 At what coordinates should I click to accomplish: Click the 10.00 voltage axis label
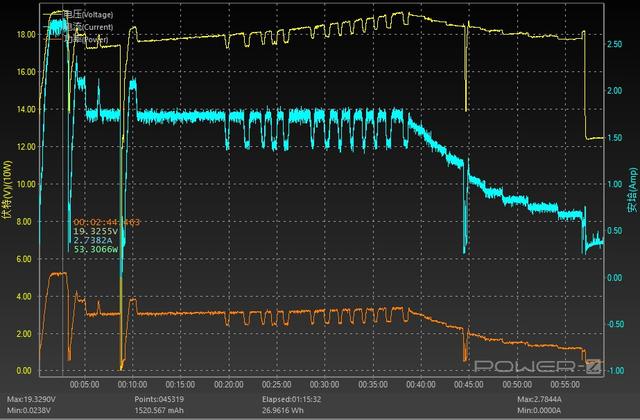pos(26,184)
